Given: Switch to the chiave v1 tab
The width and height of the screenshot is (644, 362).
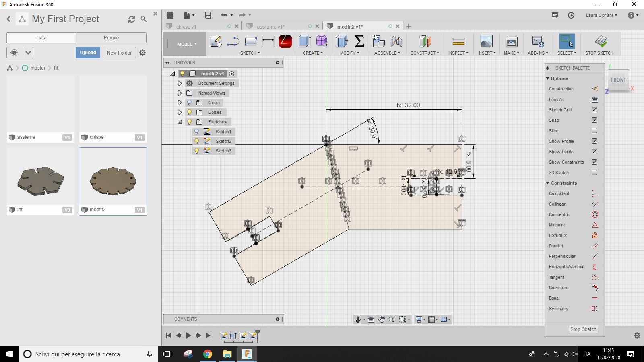Looking at the screenshot, I should 186,27.
